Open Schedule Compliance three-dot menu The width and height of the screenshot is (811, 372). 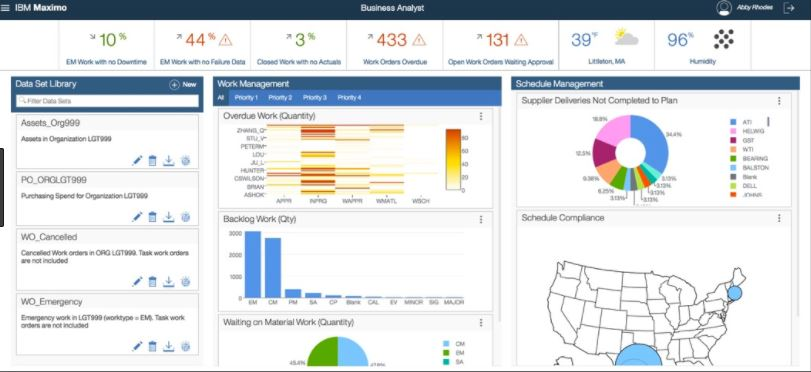[x=779, y=218]
